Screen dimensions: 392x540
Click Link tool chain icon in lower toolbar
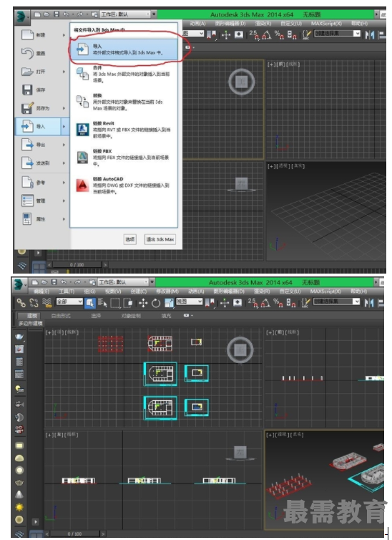click(x=21, y=303)
